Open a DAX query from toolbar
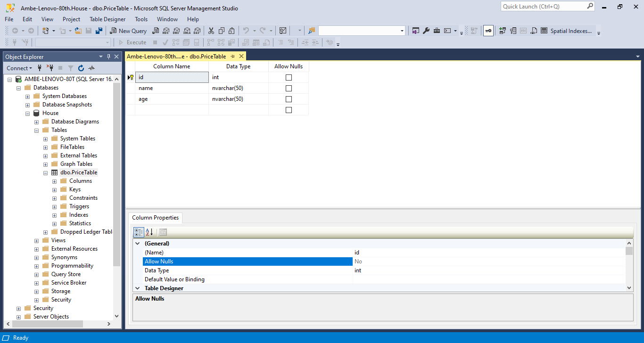 pos(197,31)
